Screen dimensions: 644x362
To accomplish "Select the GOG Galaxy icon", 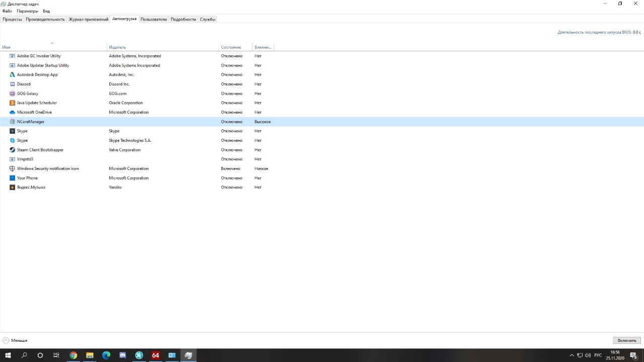I will 13,94.
